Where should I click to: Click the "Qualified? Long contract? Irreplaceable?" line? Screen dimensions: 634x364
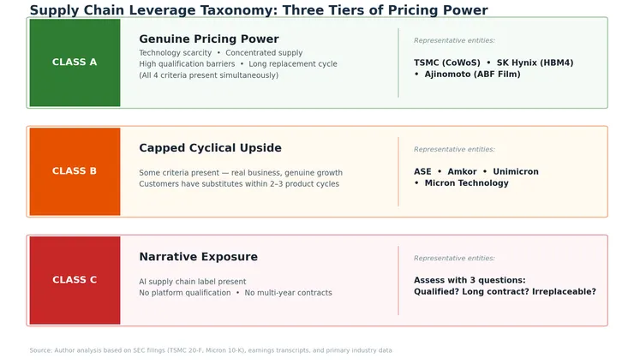(505, 292)
